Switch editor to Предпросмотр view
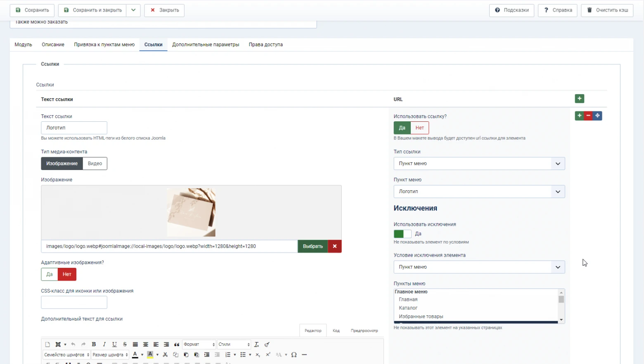Image resolution: width=644 pixels, height=364 pixels. pyautogui.click(x=364, y=331)
